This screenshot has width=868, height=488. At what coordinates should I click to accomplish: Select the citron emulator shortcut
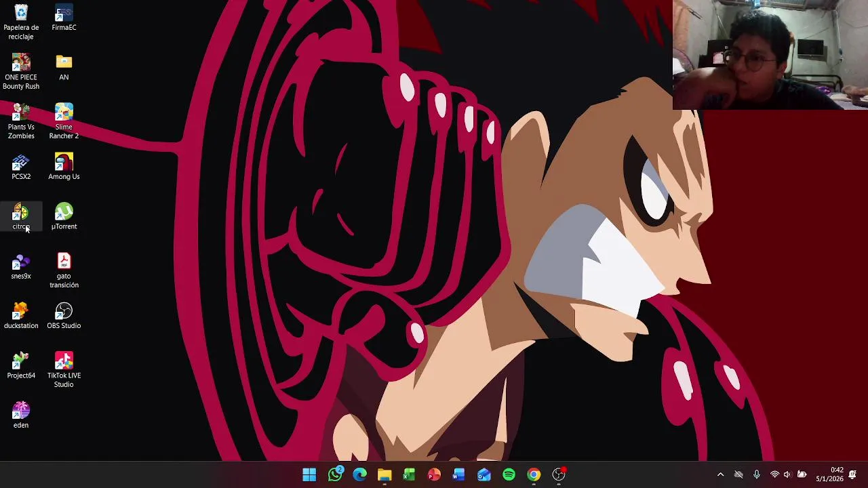(21, 216)
